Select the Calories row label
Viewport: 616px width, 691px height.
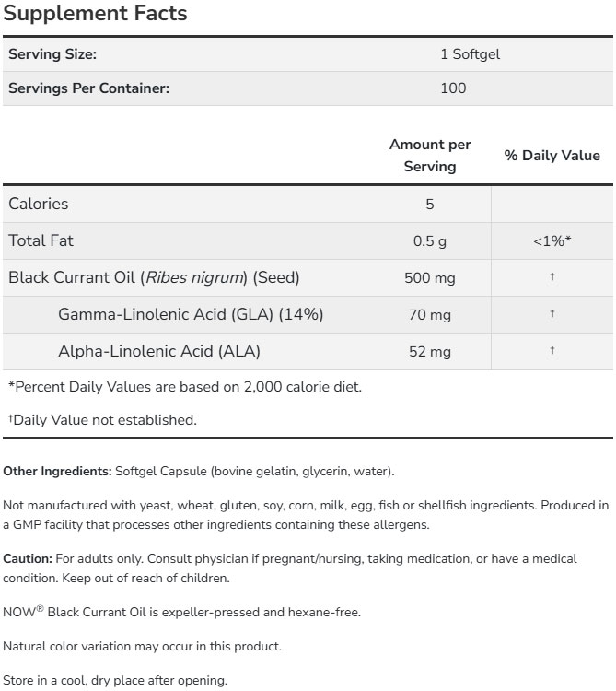pyautogui.click(x=39, y=204)
